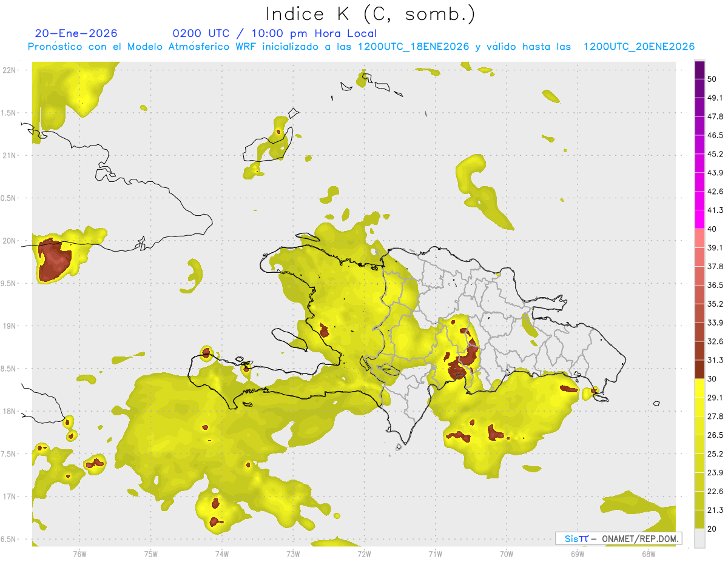Screen dimensions: 728x562
Task: Click the darkest purple band above 50
Action: click(x=699, y=70)
